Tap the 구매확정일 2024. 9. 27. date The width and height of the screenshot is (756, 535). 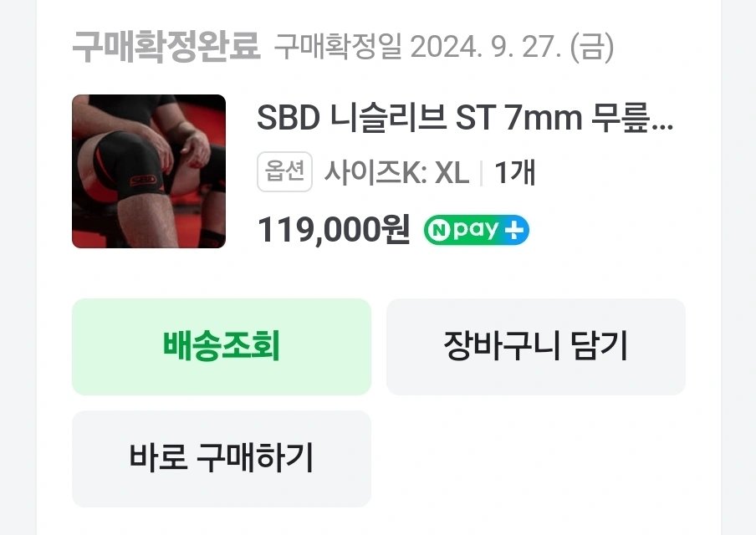[417, 48]
